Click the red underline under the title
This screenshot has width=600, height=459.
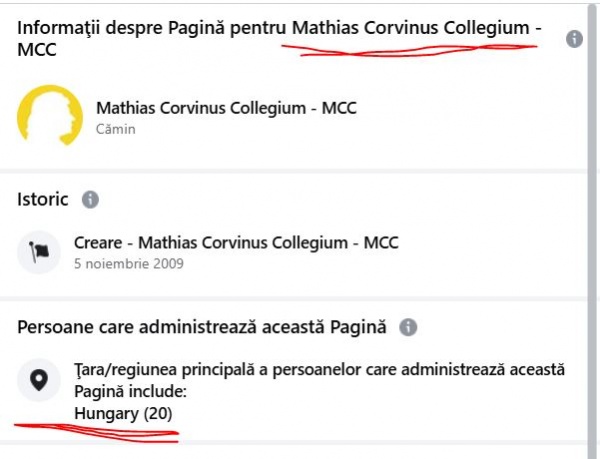pos(410,52)
